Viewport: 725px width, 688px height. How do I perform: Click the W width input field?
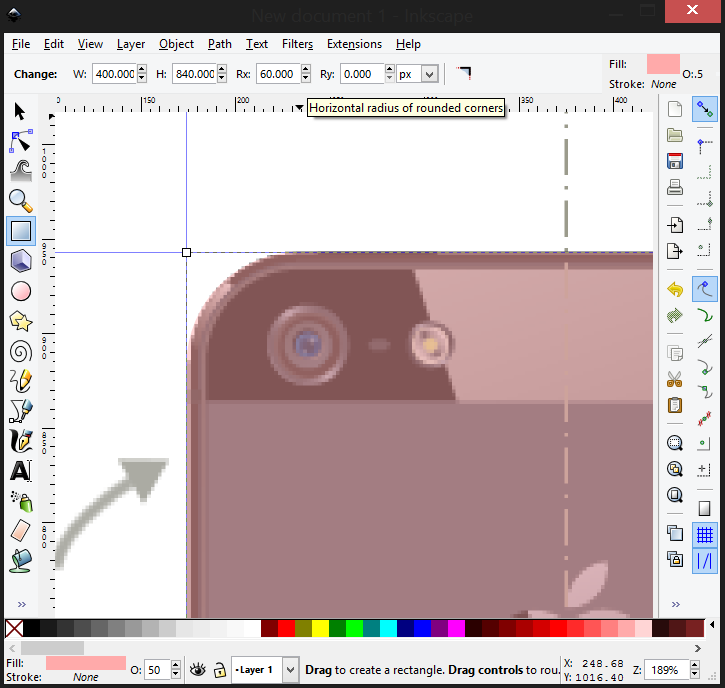click(x=115, y=74)
